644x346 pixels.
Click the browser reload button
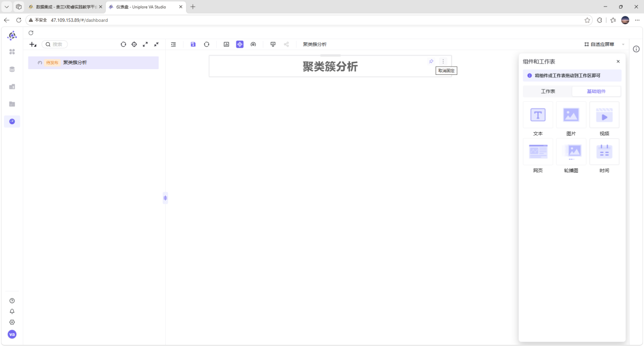(x=19, y=20)
